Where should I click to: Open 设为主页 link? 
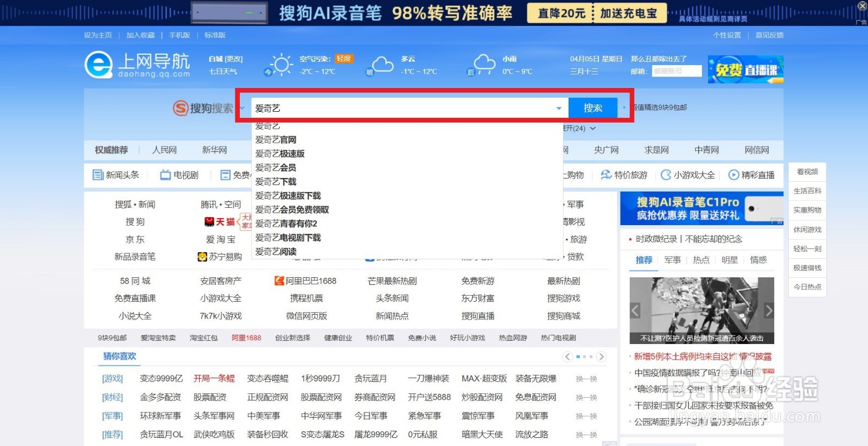point(98,35)
